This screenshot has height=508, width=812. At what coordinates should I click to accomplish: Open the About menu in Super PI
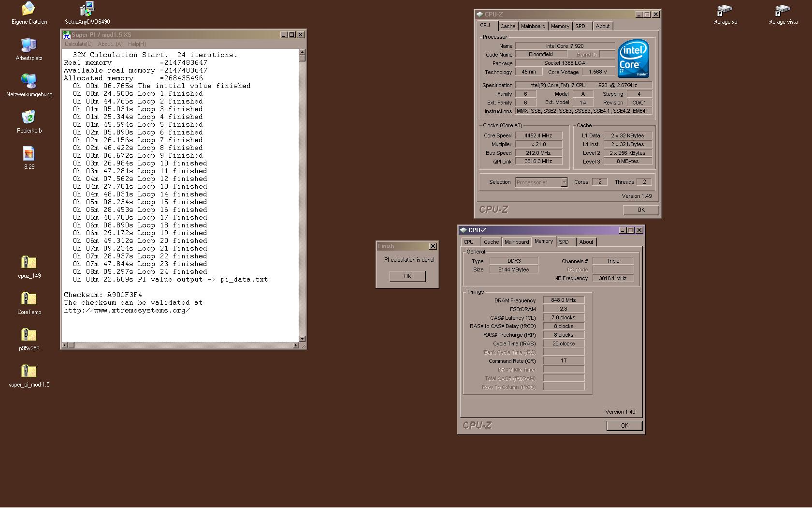(111, 44)
